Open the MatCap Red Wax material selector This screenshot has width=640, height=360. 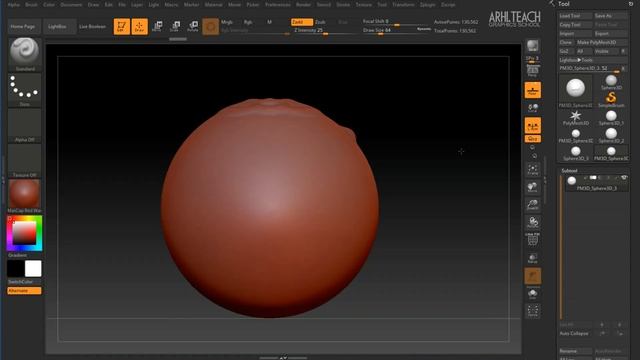(x=24, y=196)
